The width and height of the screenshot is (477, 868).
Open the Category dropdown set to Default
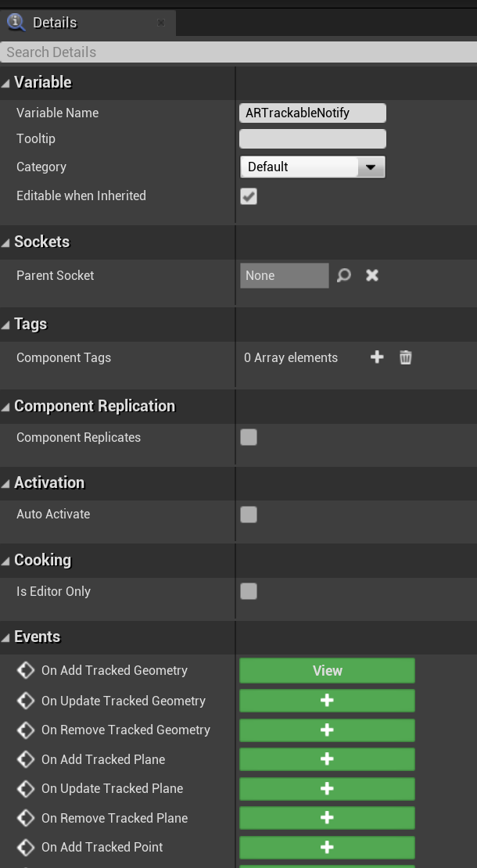pos(312,167)
